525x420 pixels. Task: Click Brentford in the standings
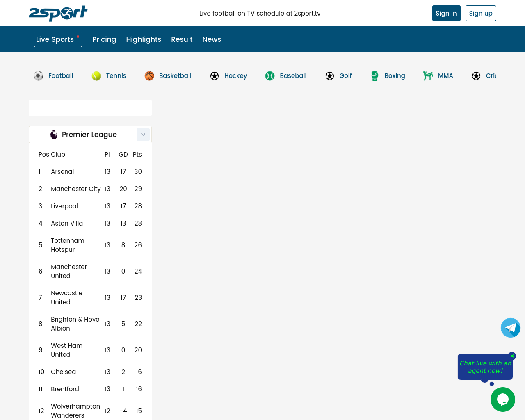click(x=65, y=389)
